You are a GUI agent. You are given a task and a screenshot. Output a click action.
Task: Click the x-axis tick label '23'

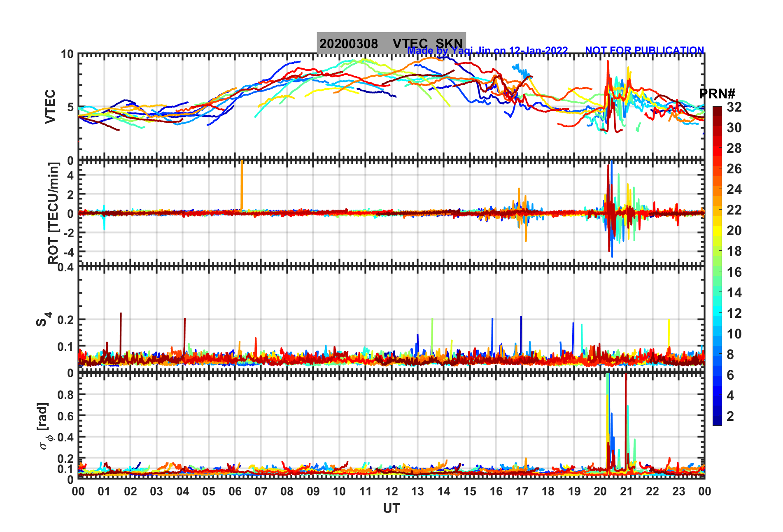click(x=679, y=491)
